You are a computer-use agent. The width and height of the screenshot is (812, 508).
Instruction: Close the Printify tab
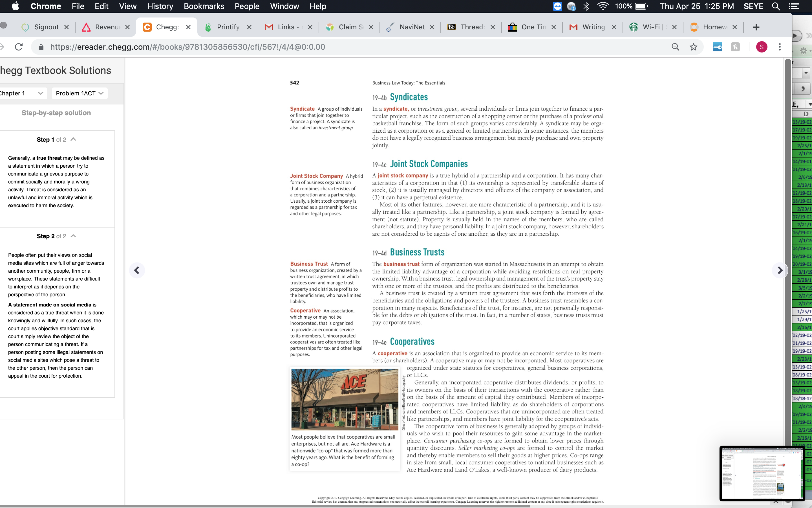click(x=249, y=27)
